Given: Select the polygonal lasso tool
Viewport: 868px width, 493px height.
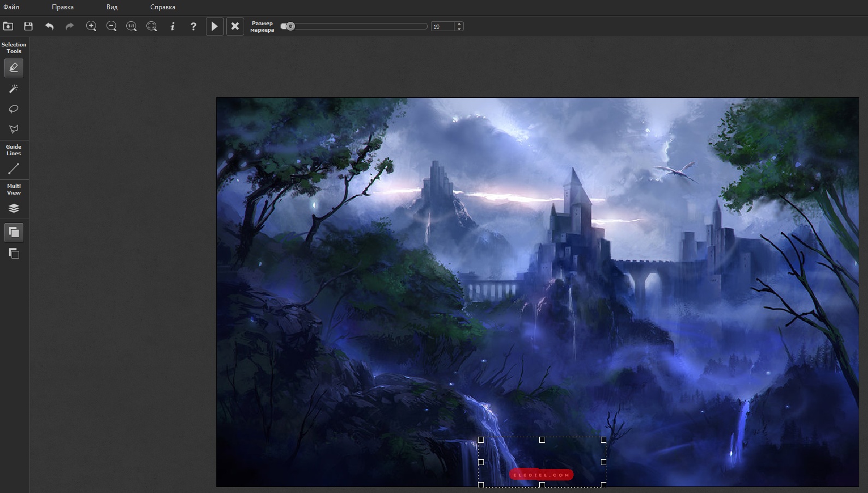Looking at the screenshot, I should [14, 129].
